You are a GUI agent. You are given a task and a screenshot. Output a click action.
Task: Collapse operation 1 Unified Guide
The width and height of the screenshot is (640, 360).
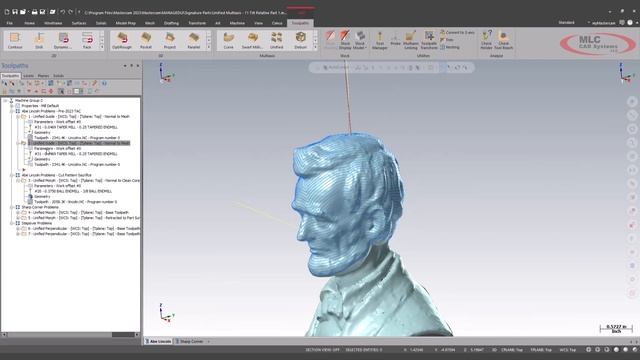tap(18, 116)
